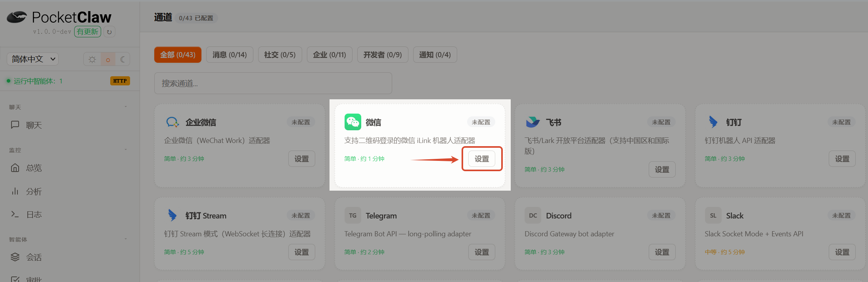This screenshot has width=868, height=282.
Task: Click the 飞书 channel icon
Action: point(533,122)
